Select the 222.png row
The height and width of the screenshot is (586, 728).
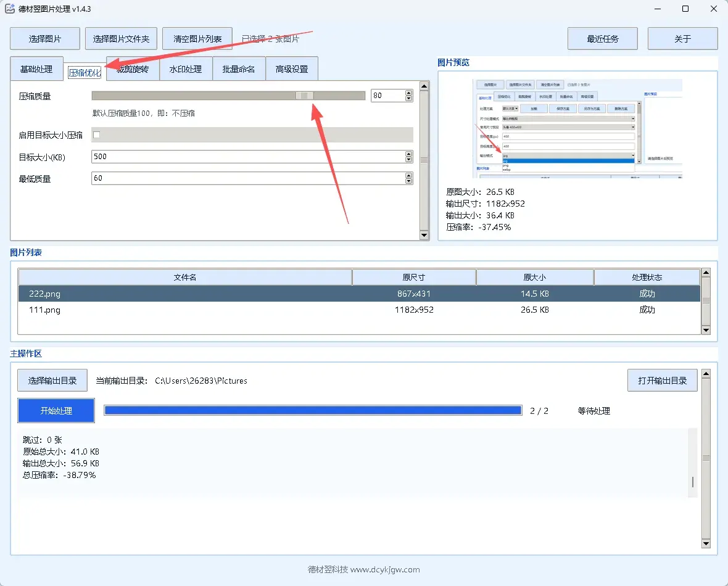tap(359, 294)
